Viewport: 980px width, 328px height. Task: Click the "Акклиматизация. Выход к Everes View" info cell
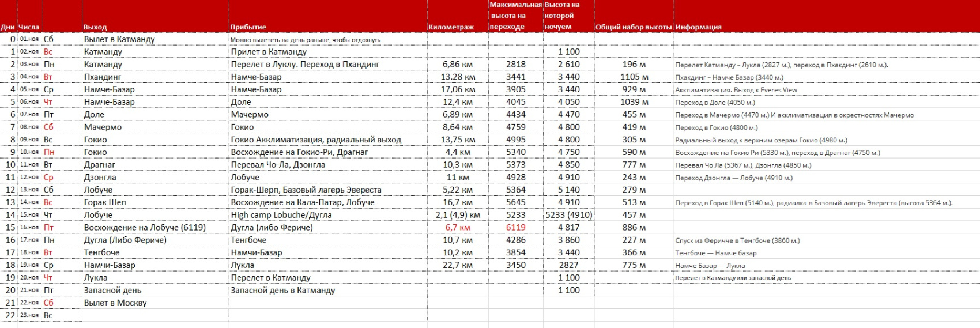[x=736, y=90]
